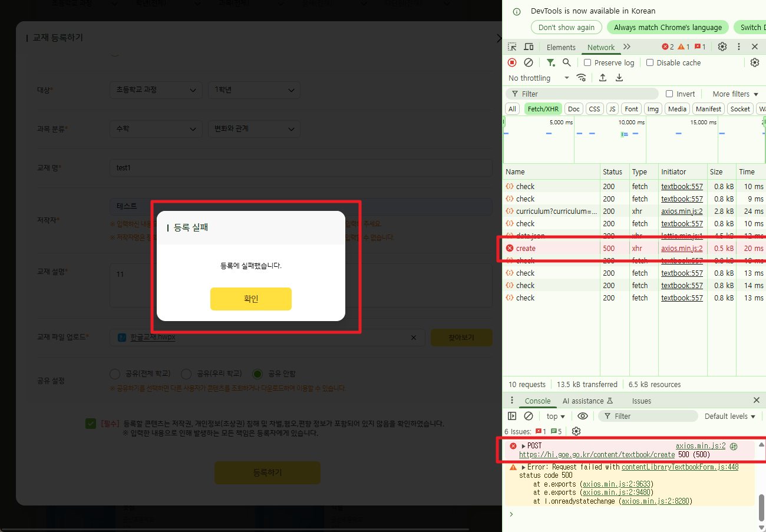The height and width of the screenshot is (532, 766).
Task: Show the console sidebar
Action: click(512, 416)
